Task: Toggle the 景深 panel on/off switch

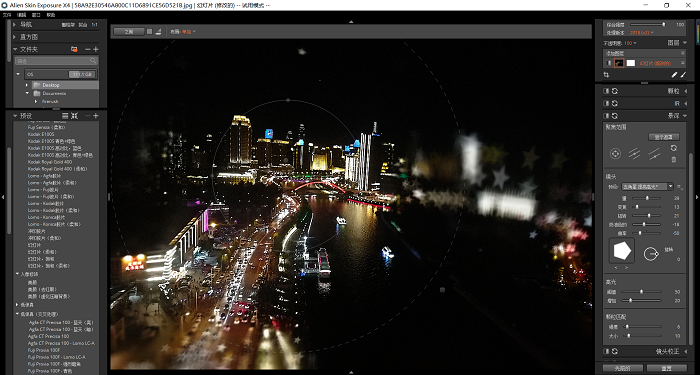Action: coord(606,116)
